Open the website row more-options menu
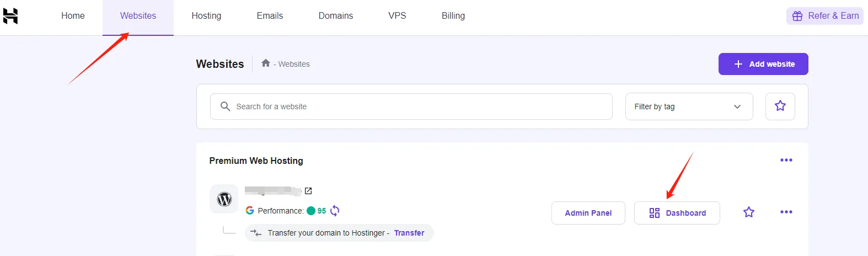Image resolution: width=868 pixels, height=256 pixels. (786, 212)
